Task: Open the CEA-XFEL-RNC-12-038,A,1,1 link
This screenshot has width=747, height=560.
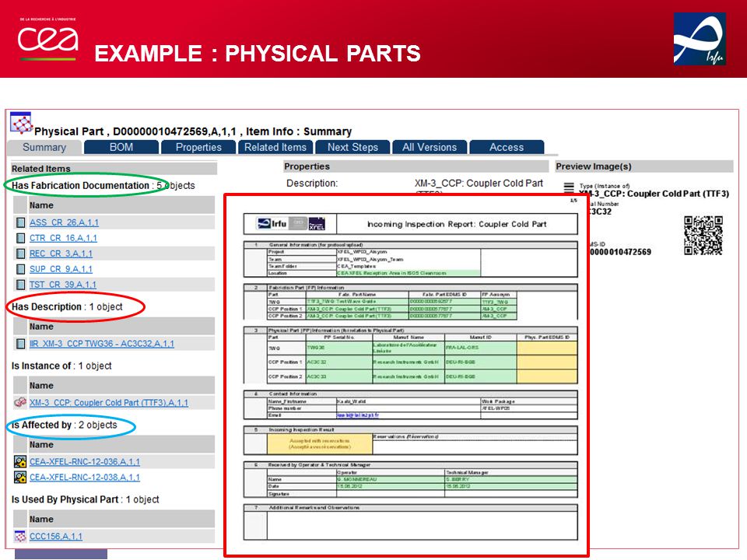Action: tap(85, 477)
